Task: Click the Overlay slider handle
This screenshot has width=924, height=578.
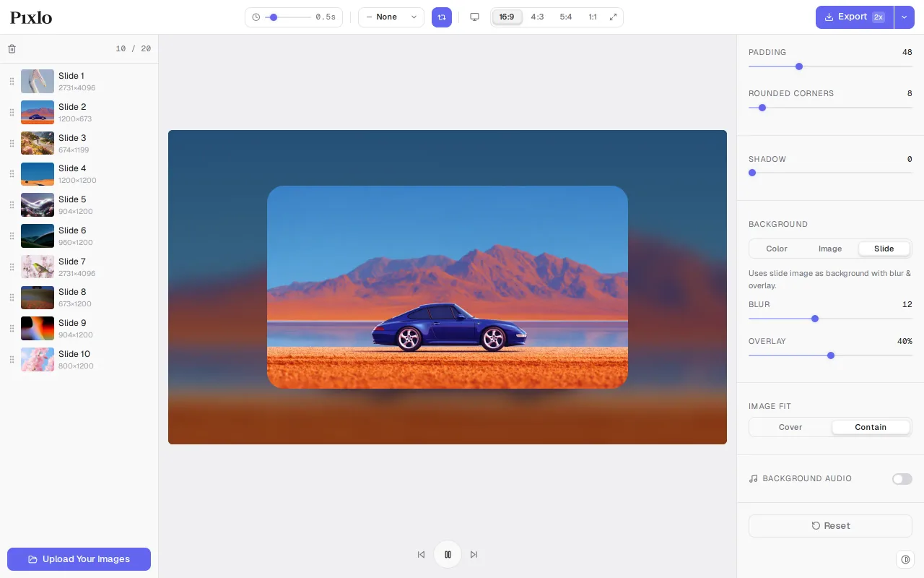Action: (x=831, y=355)
